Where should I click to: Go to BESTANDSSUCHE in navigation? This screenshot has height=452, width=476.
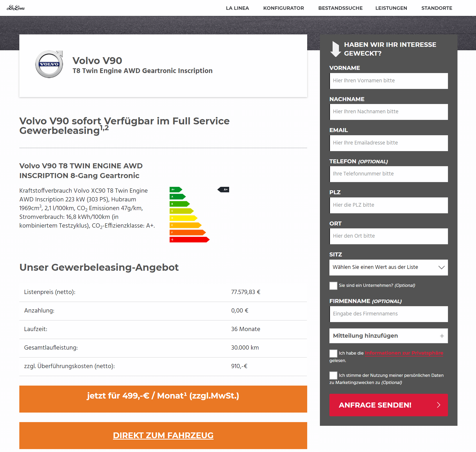pos(340,8)
